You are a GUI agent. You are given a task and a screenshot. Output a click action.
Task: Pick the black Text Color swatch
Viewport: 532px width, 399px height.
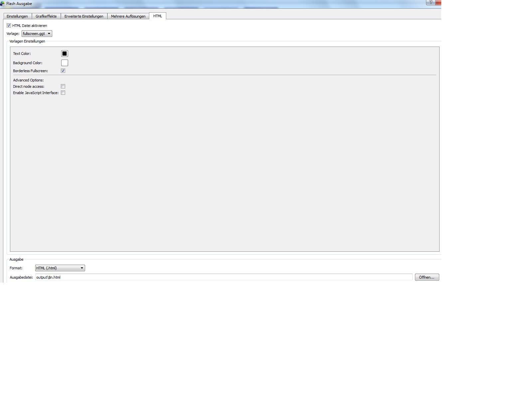pos(65,54)
